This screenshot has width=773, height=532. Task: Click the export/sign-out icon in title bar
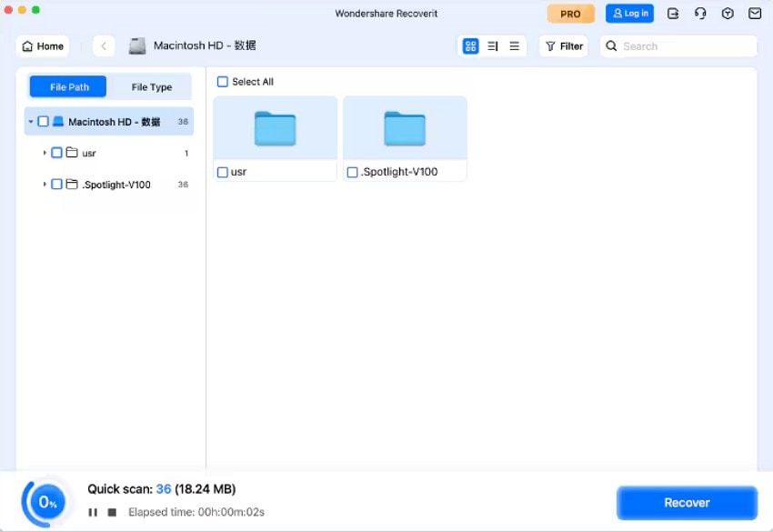pyautogui.click(x=673, y=14)
